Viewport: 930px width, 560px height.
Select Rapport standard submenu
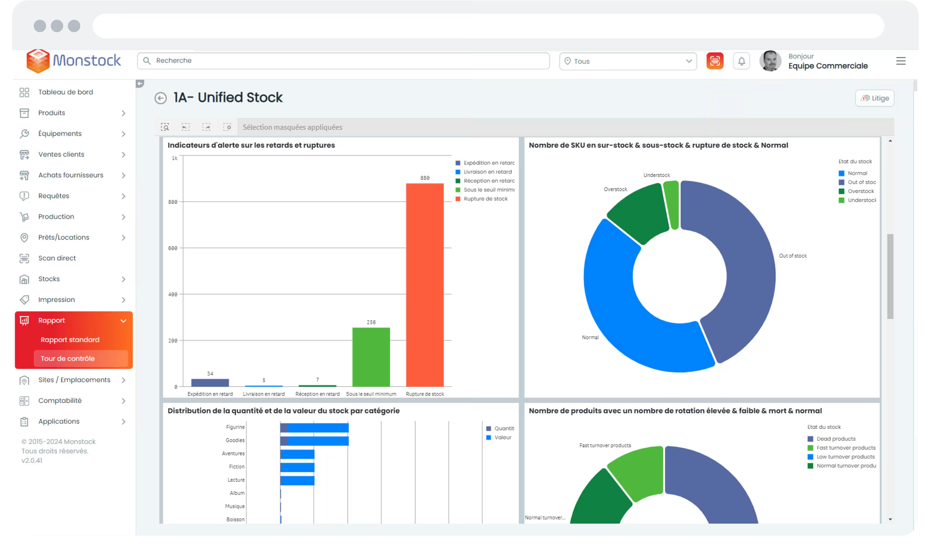pos(70,340)
